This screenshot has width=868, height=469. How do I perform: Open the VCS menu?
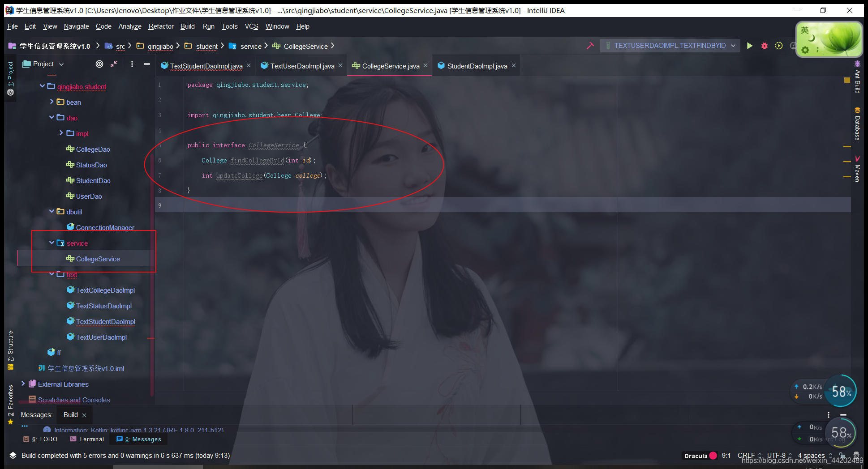(251, 26)
